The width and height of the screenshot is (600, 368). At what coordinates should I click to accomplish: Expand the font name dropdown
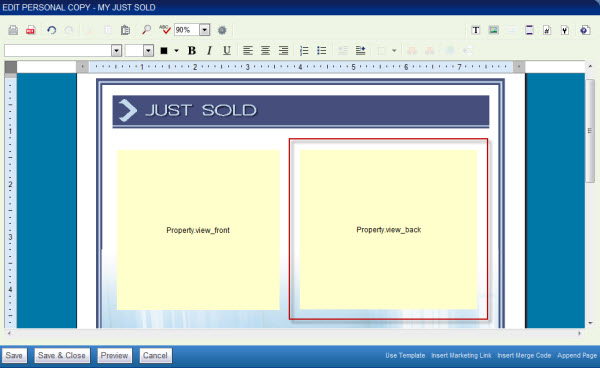click(x=116, y=50)
